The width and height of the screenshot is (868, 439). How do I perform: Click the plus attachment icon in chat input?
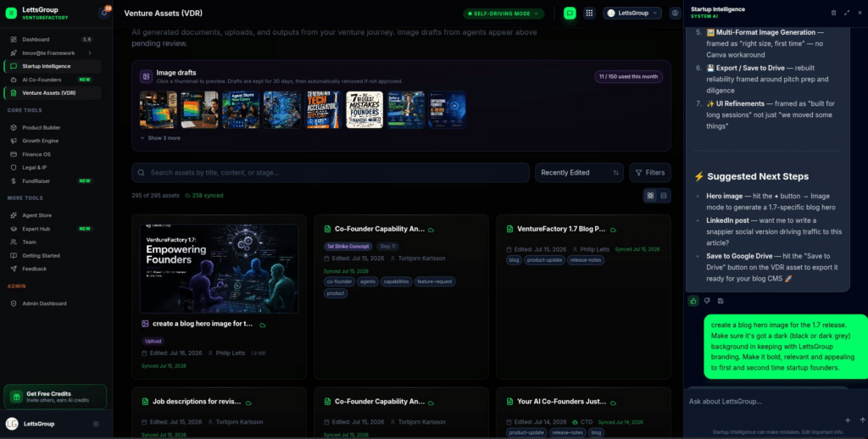pos(848,420)
